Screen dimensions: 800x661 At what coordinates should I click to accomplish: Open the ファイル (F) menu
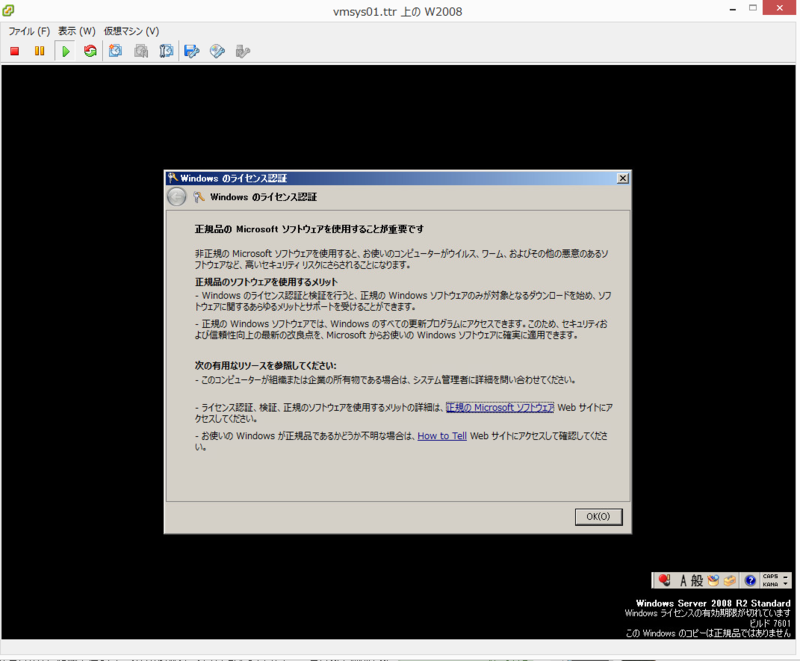29,31
